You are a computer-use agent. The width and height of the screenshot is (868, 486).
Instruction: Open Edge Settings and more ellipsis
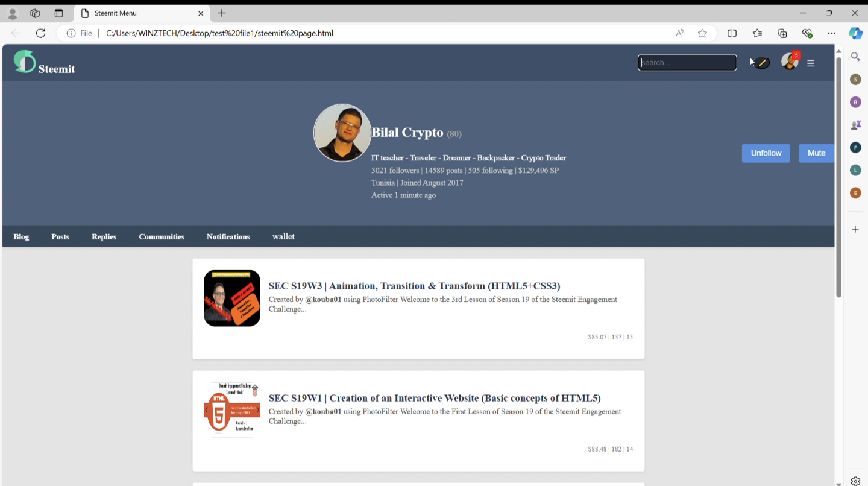[832, 33]
